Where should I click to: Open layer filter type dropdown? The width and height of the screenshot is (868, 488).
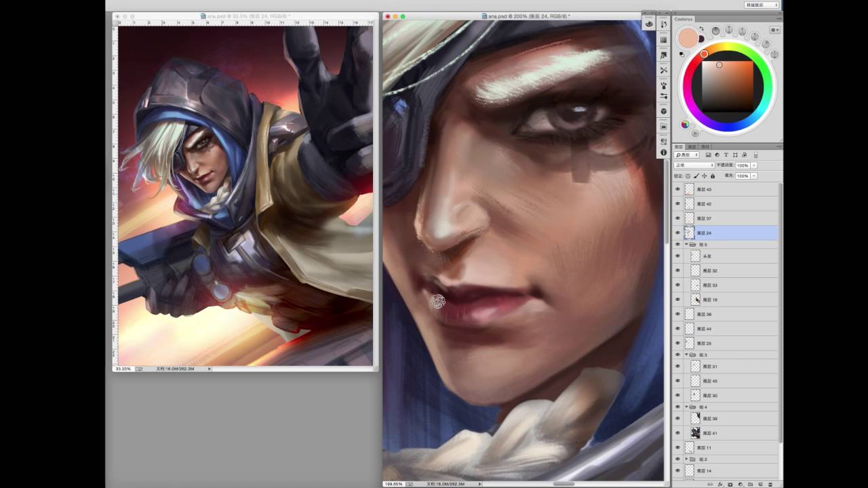(686, 155)
